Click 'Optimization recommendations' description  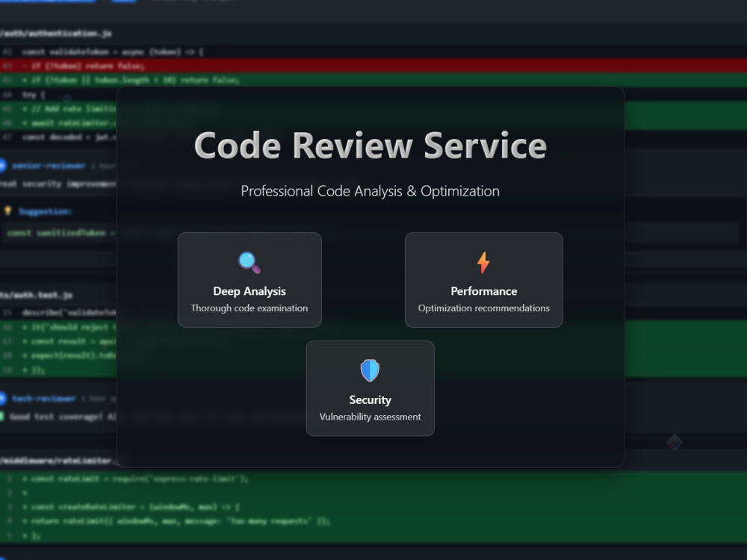pos(483,308)
